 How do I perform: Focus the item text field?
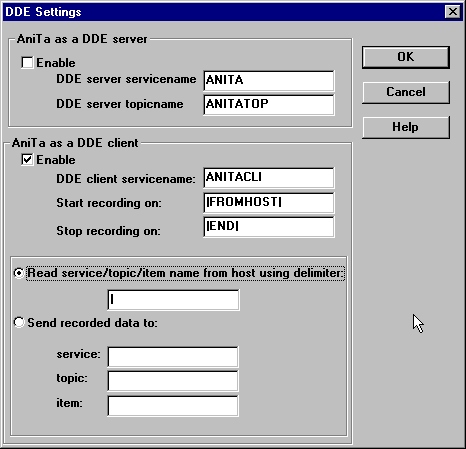click(173, 406)
